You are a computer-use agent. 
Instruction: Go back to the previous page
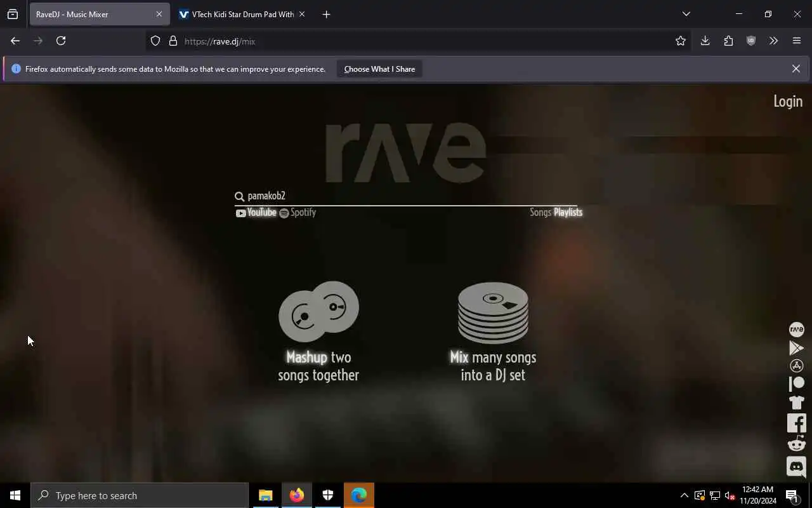point(15,41)
